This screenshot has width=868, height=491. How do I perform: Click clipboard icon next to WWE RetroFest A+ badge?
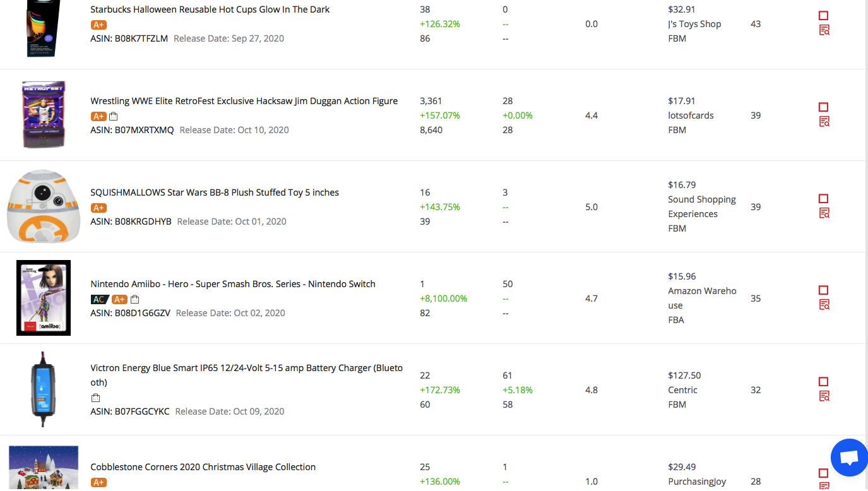[x=114, y=116]
